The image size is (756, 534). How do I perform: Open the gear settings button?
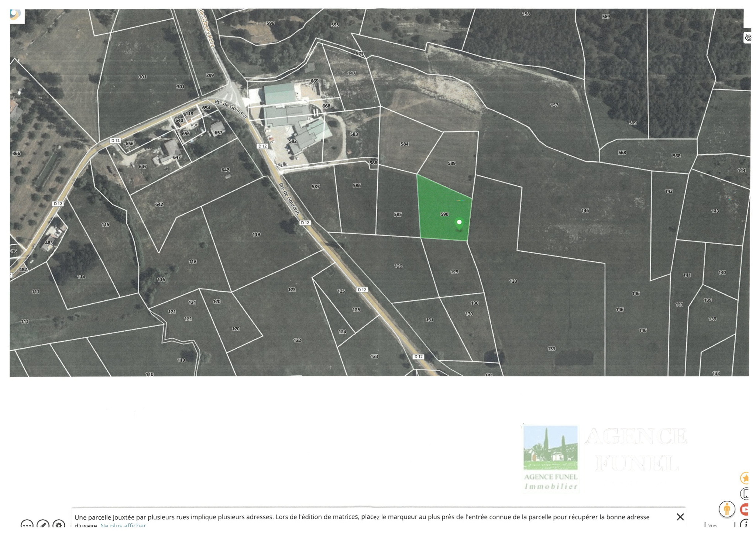59,525
